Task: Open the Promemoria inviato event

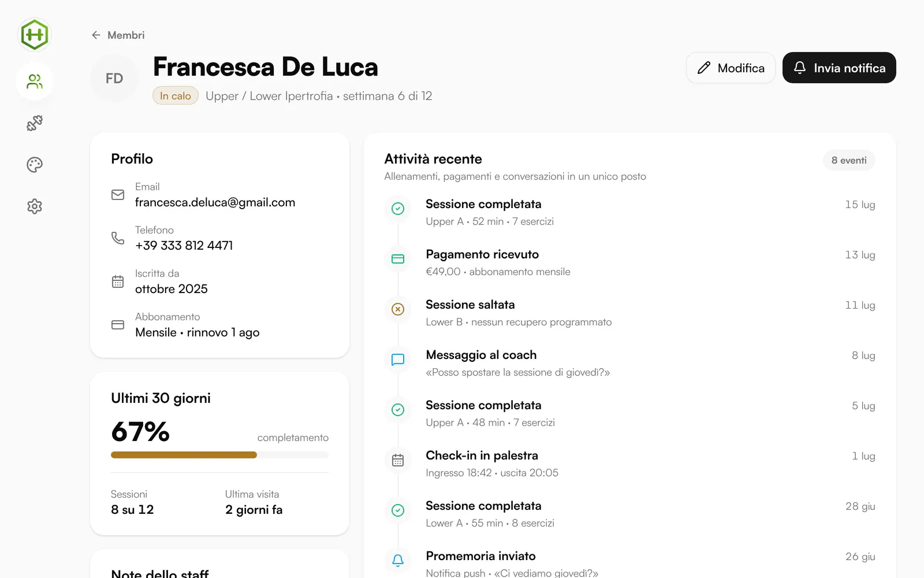Action: 629,564
